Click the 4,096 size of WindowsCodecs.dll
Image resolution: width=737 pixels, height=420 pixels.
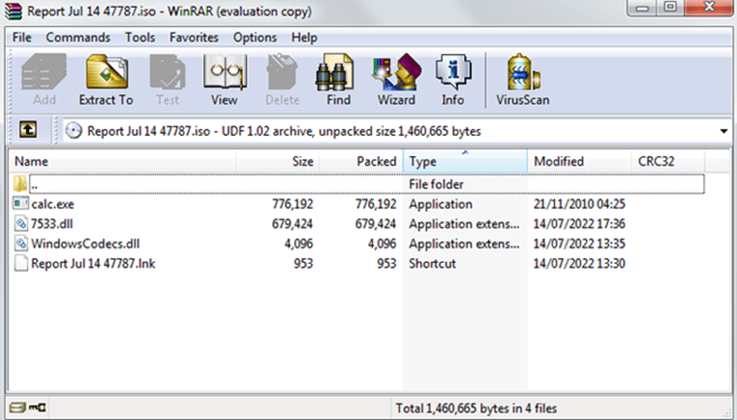pyautogui.click(x=299, y=243)
